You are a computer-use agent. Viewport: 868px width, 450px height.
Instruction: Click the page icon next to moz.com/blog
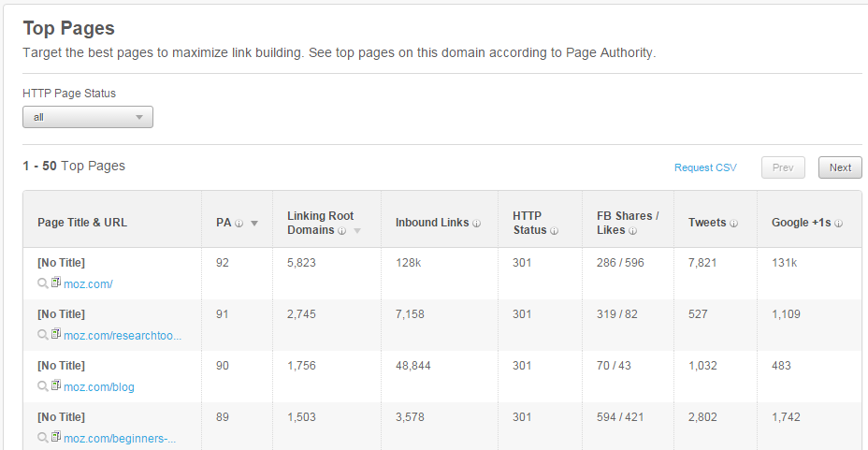[56, 385]
